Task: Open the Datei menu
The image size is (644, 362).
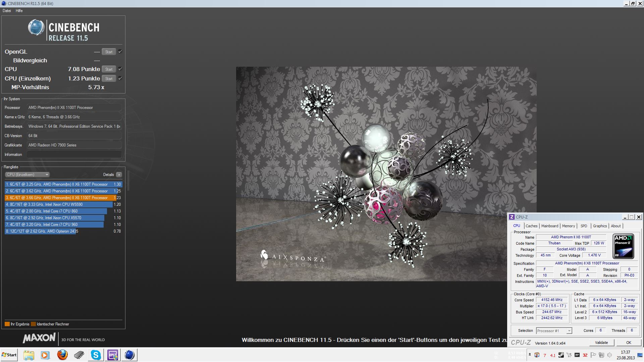Action: click(x=7, y=11)
